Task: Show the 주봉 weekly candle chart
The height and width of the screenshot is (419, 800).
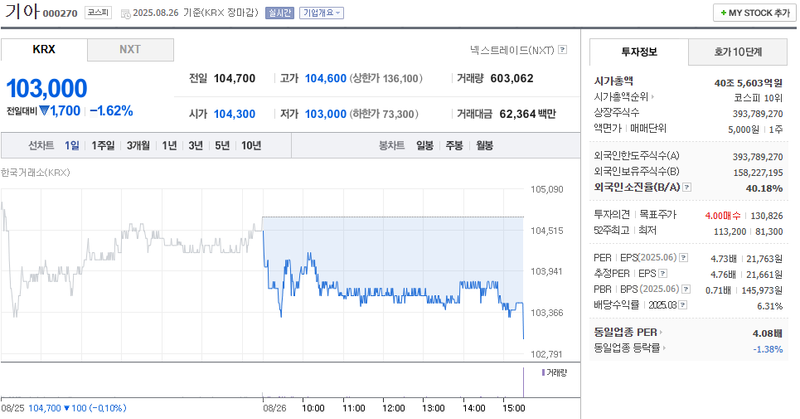Action: [x=454, y=145]
